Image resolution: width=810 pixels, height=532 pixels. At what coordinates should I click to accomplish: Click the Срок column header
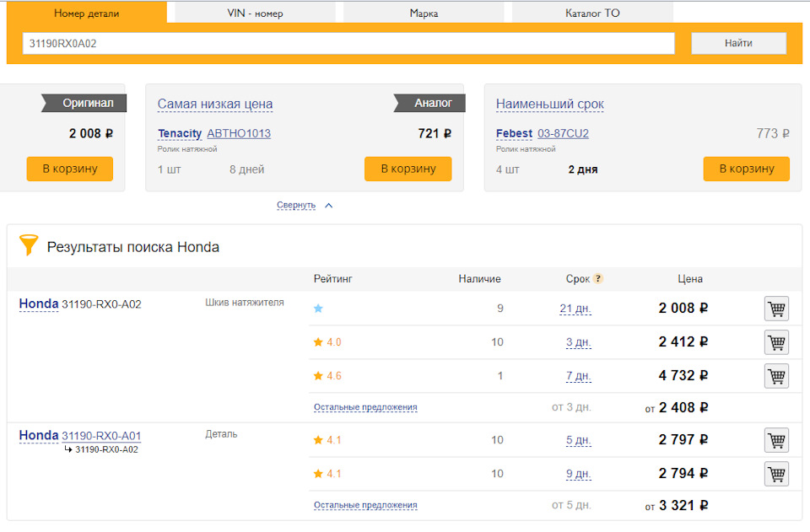(577, 279)
